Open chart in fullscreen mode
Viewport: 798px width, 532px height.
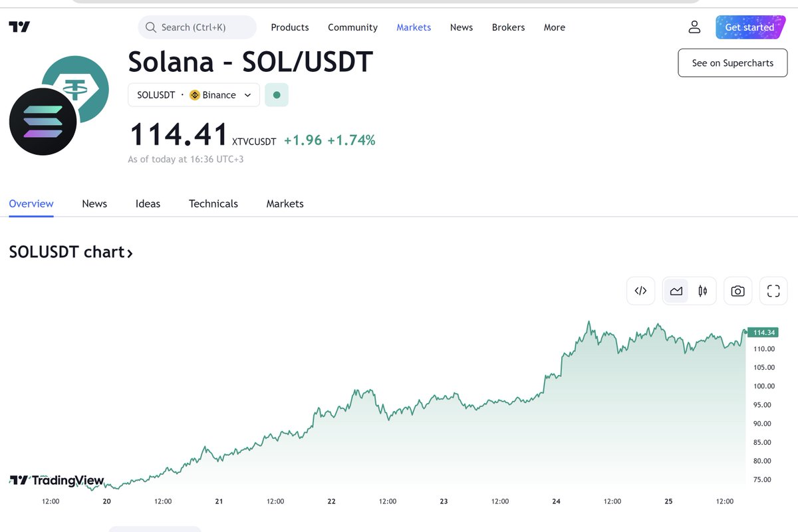pyautogui.click(x=773, y=291)
